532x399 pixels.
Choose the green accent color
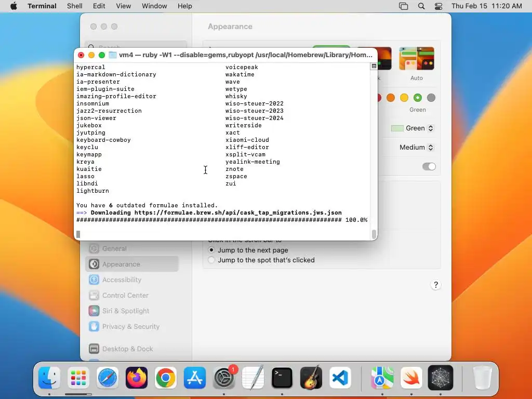click(418, 98)
